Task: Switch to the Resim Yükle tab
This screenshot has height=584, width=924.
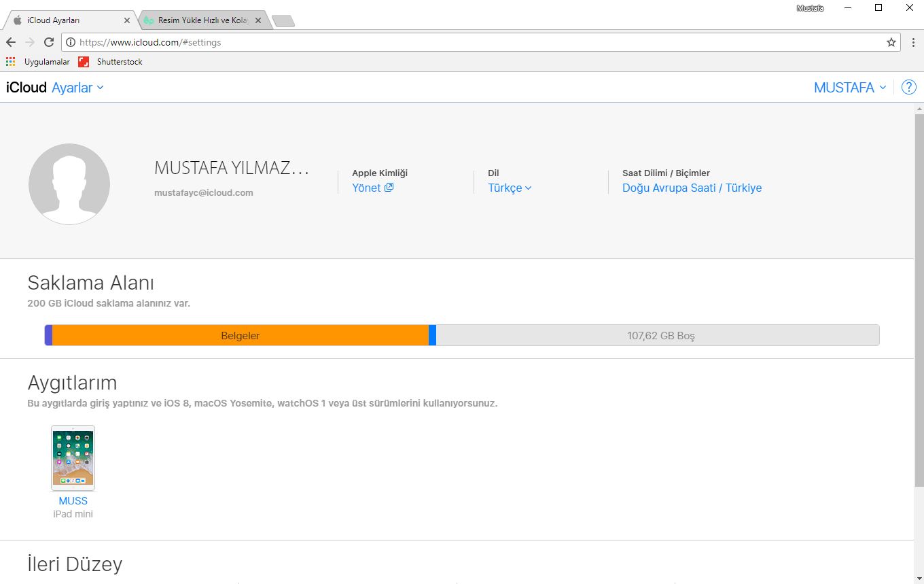Action: coord(200,20)
